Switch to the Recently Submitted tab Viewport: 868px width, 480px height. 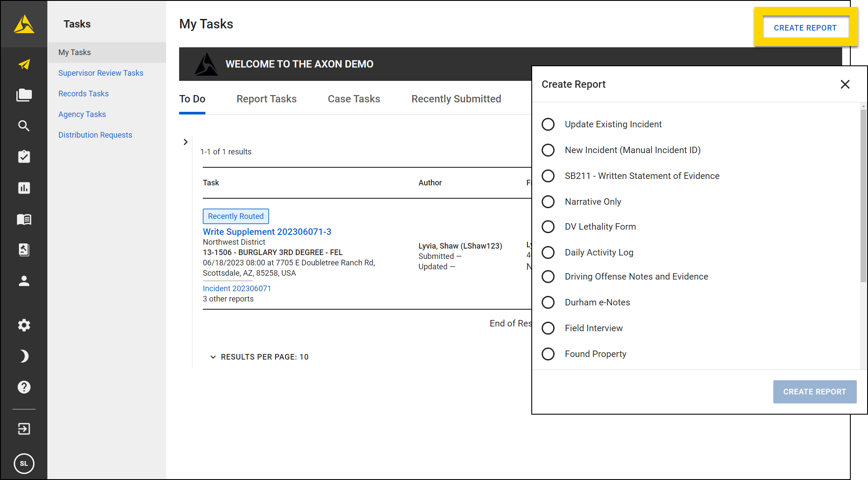pyautogui.click(x=456, y=98)
